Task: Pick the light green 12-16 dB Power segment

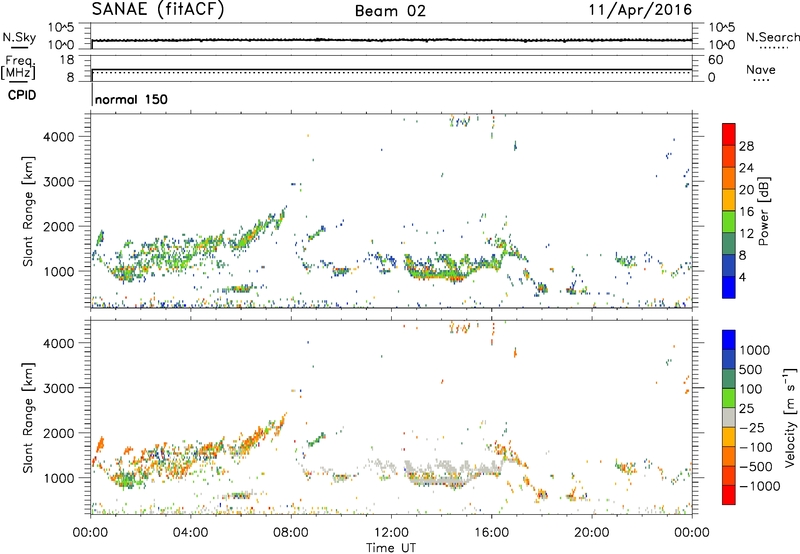Action: (729, 222)
